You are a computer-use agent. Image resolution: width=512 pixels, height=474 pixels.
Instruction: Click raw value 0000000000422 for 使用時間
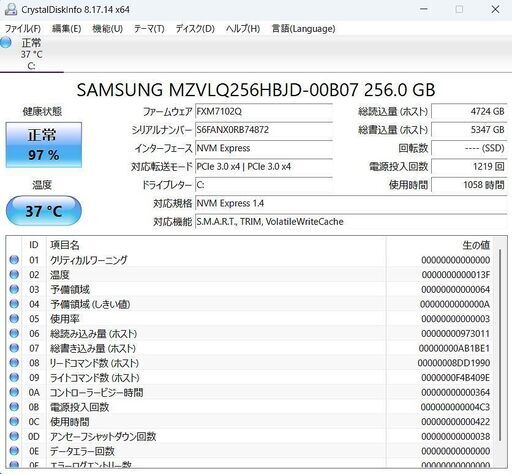point(456,422)
